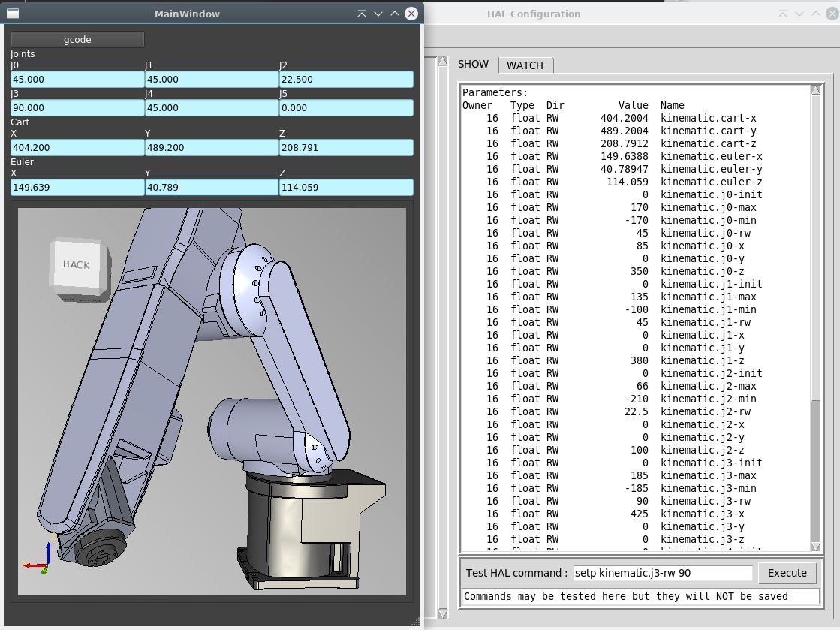
Task: Maximize the MainWindow window
Action: pyautogui.click(x=395, y=14)
